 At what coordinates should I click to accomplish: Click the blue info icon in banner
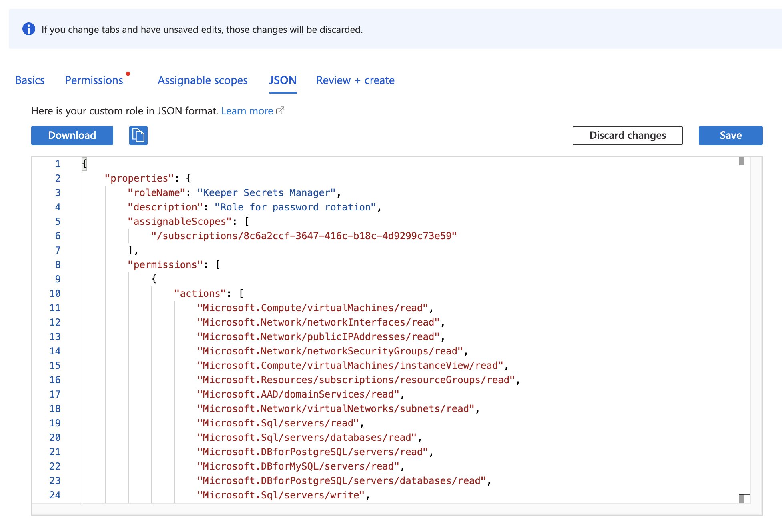pyautogui.click(x=29, y=29)
